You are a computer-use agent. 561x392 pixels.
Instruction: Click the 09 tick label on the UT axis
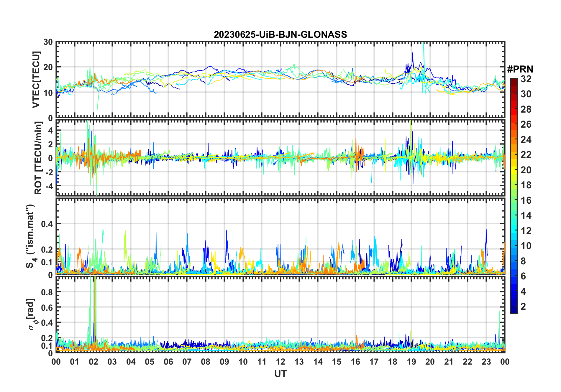pyautogui.click(x=224, y=362)
